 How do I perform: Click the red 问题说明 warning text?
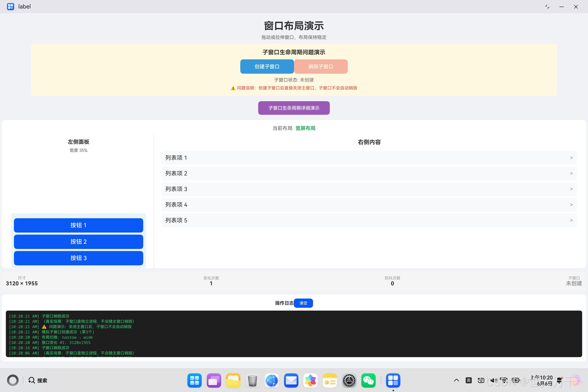[x=294, y=88]
